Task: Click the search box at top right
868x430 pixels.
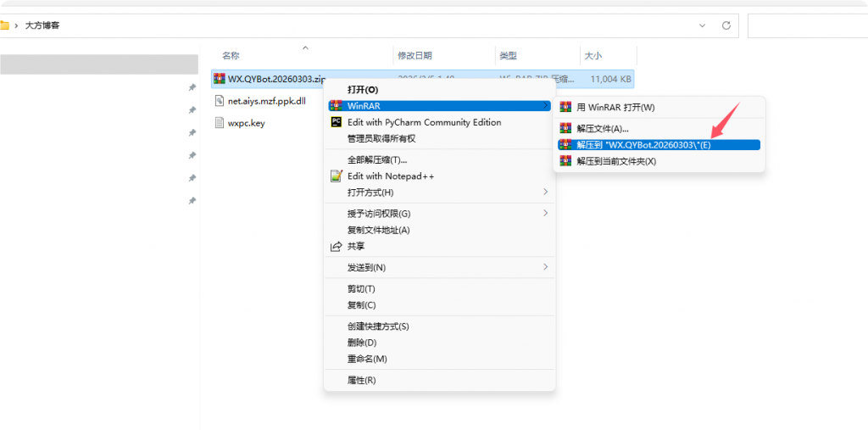Action: coord(808,25)
